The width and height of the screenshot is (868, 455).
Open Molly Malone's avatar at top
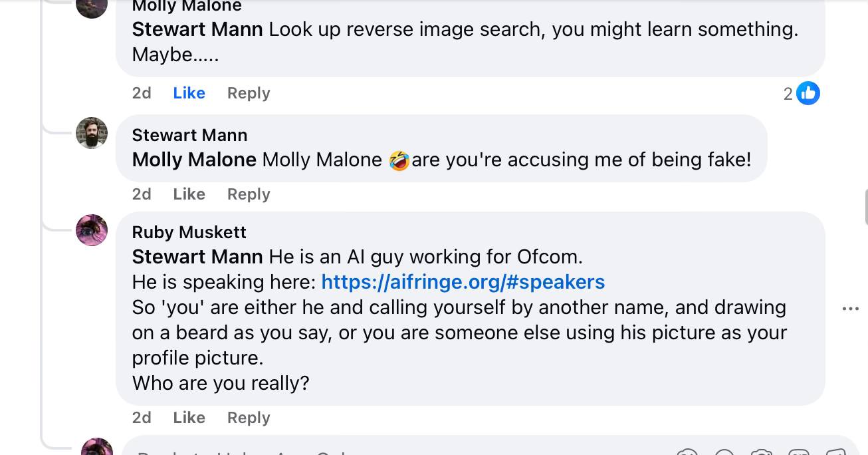pyautogui.click(x=92, y=8)
